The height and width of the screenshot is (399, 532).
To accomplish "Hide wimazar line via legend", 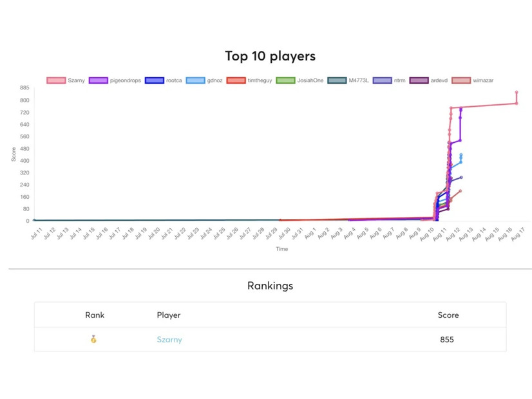I will (x=483, y=80).
